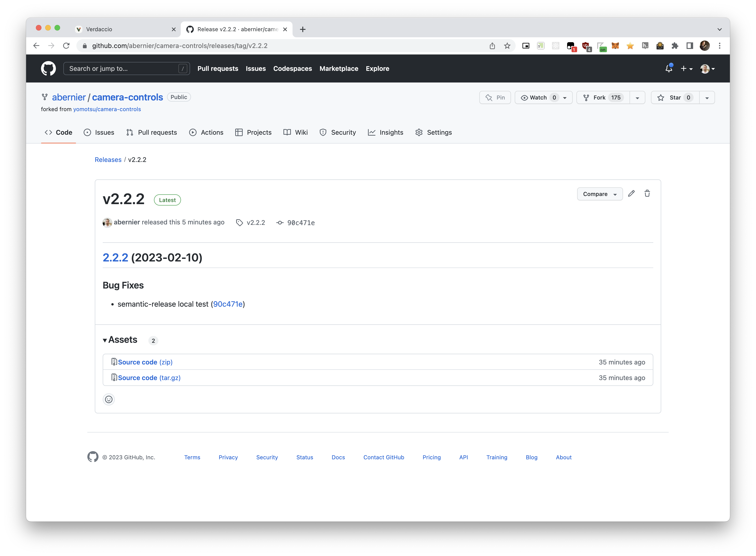
Task: Open the Wiki tab
Action: (x=295, y=132)
